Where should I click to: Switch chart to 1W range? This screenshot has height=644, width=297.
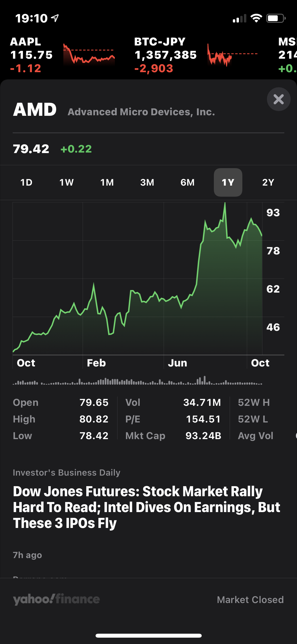pyautogui.click(x=67, y=182)
